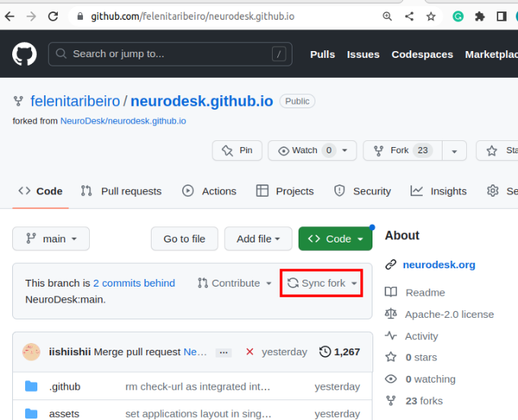The height and width of the screenshot is (420, 518).
Task: Open the .github folder
Action: click(65, 386)
